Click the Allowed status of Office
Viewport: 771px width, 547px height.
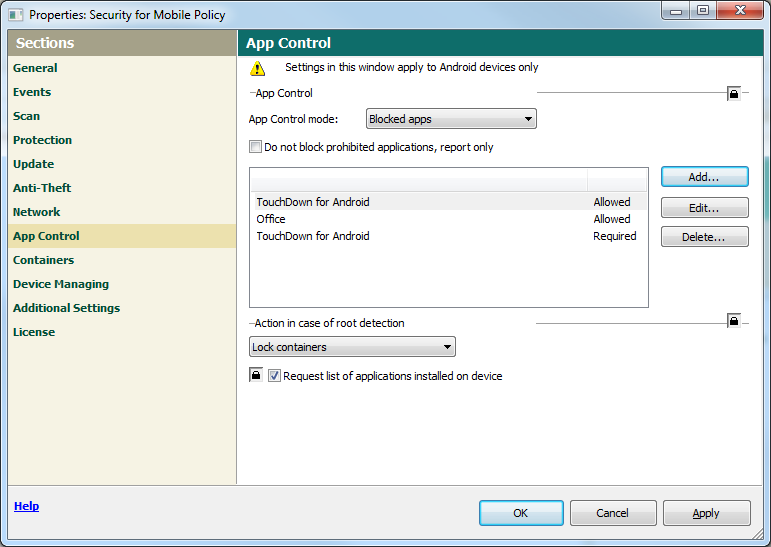(612, 219)
